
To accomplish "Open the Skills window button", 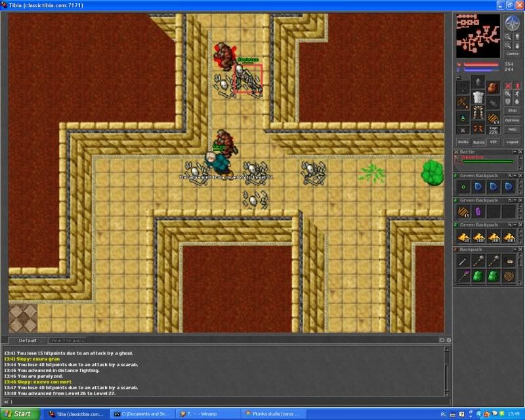I will [463, 142].
